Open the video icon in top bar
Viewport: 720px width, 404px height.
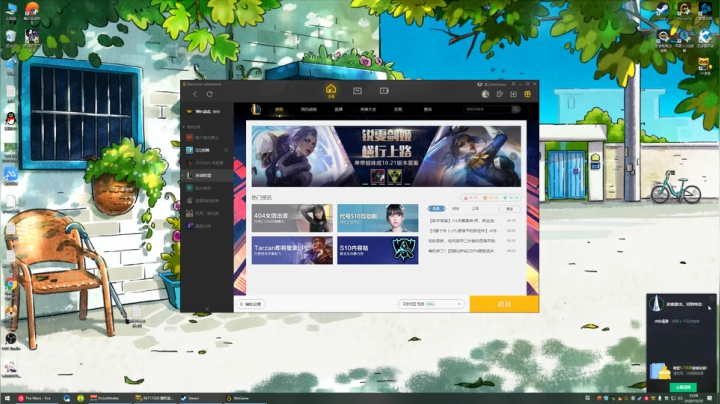point(384,91)
